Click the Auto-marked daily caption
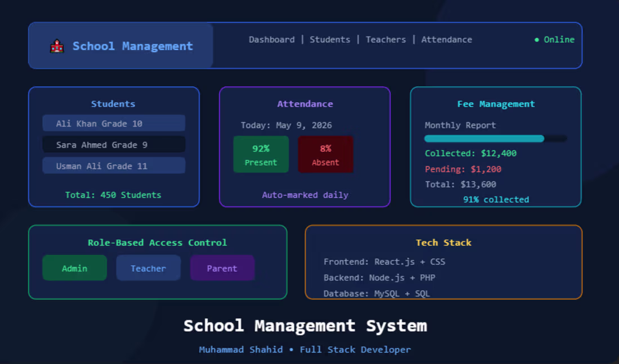Viewport: 619px width, 364px height. tap(305, 195)
